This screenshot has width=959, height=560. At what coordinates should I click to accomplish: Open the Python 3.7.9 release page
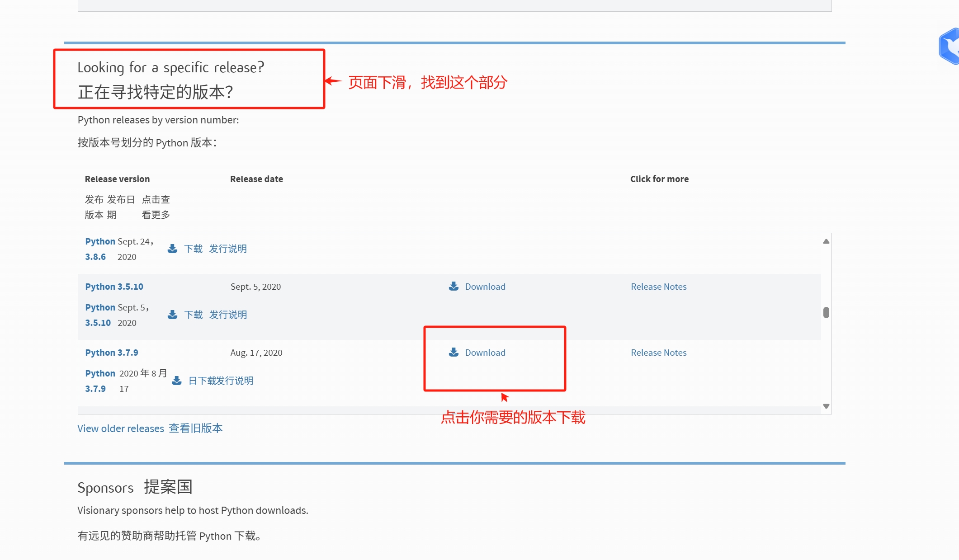point(112,353)
